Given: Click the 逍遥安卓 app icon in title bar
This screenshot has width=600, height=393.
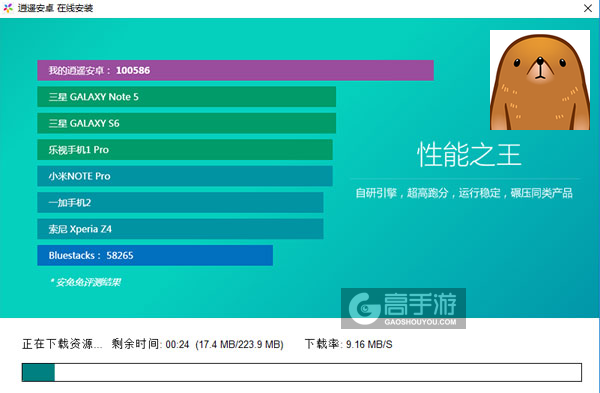Looking at the screenshot, I should (x=8, y=8).
